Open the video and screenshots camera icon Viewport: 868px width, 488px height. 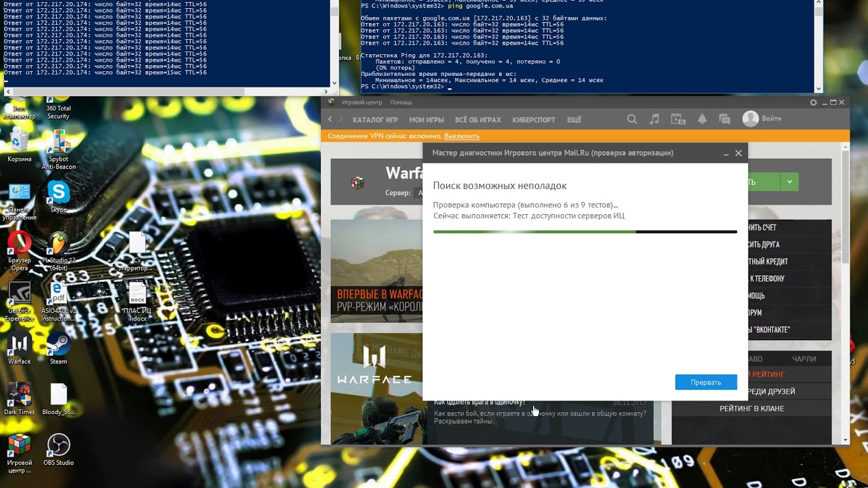click(x=678, y=119)
